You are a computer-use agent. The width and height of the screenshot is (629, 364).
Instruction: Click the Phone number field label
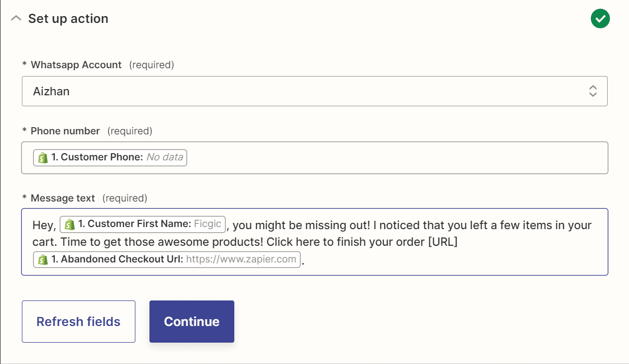point(65,131)
